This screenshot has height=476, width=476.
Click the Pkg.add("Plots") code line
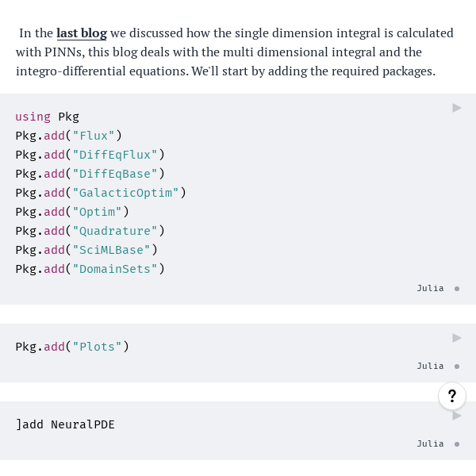(72, 347)
